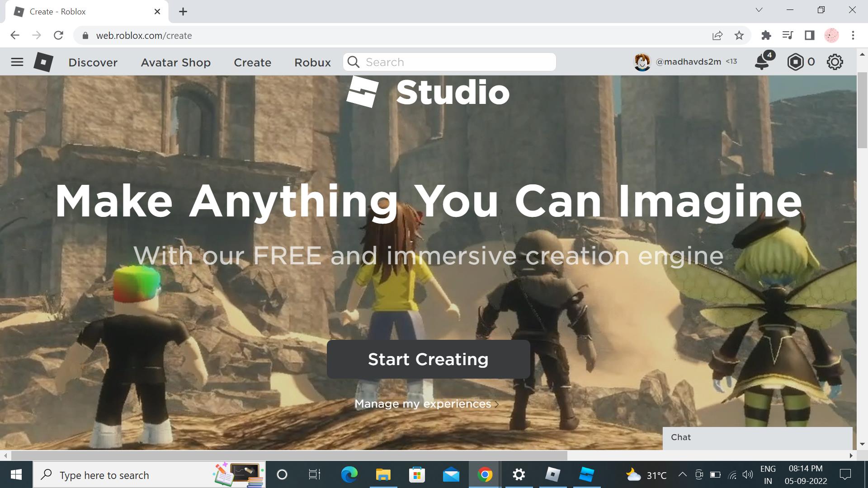868x488 pixels.
Task: Open media controls icon
Action: 788,35
